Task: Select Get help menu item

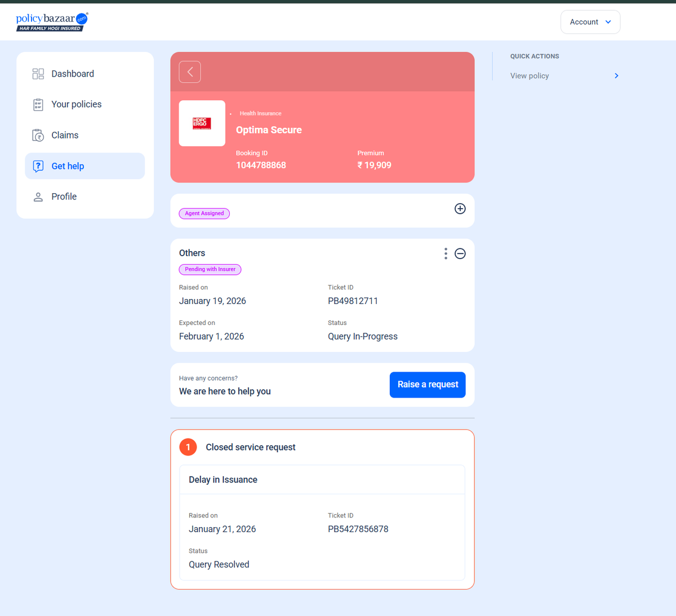Action: (x=85, y=166)
